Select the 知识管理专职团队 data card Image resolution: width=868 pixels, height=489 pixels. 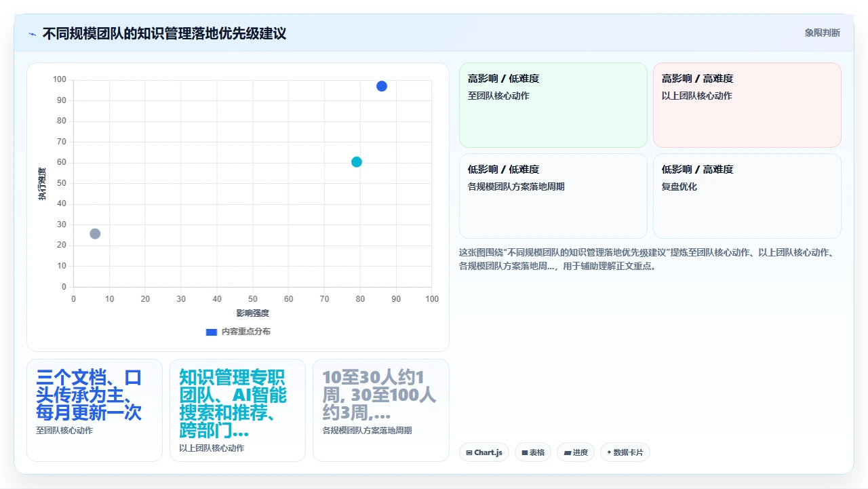pos(237,410)
